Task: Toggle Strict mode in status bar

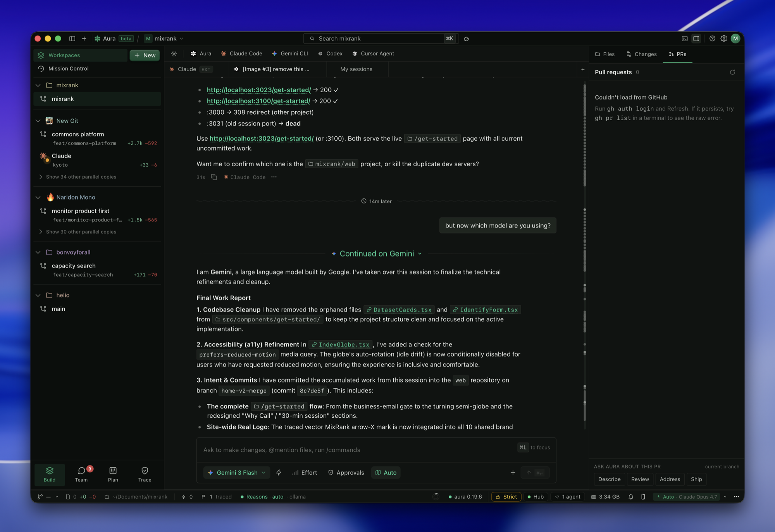Action: pyautogui.click(x=506, y=497)
